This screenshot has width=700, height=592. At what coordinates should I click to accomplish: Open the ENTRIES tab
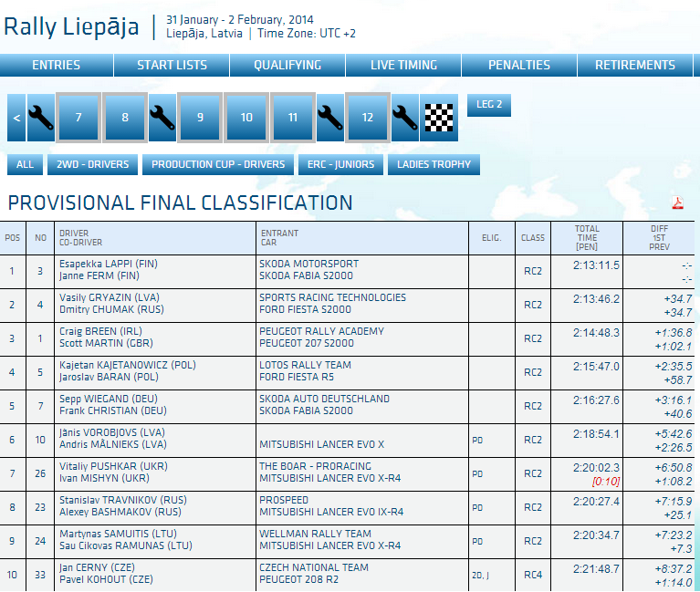click(57, 65)
